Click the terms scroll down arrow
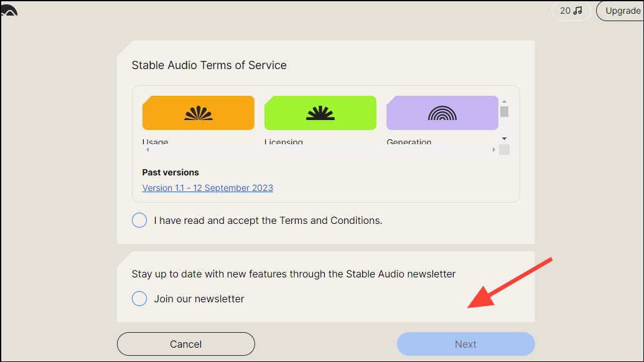 tap(505, 139)
